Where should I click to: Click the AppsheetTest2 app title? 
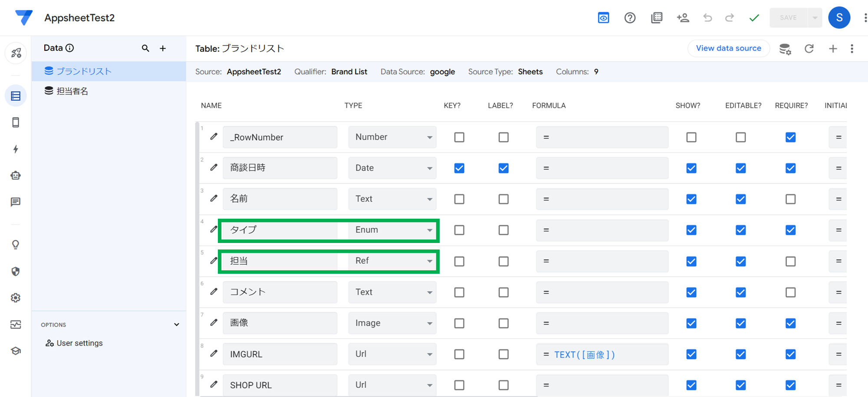tap(79, 18)
